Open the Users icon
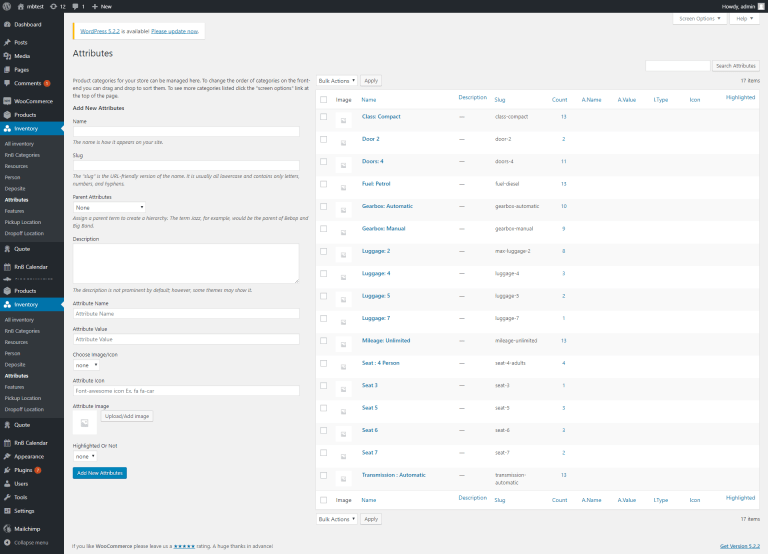768x554 pixels. pos(7,484)
